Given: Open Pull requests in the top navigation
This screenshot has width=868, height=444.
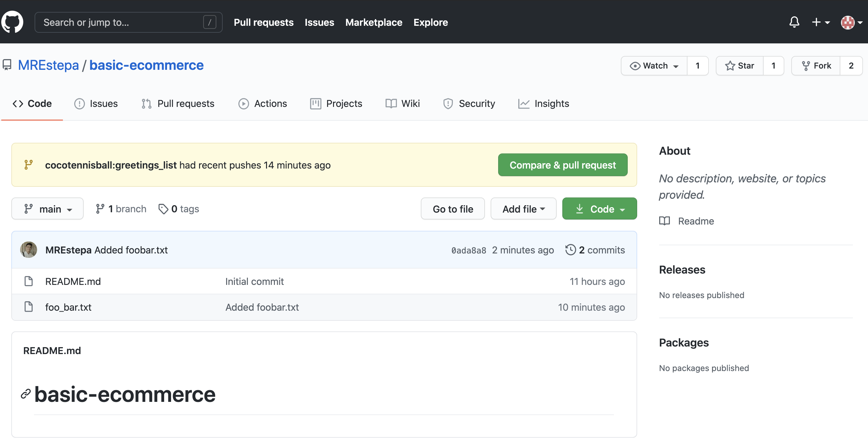Looking at the screenshot, I should coord(264,22).
